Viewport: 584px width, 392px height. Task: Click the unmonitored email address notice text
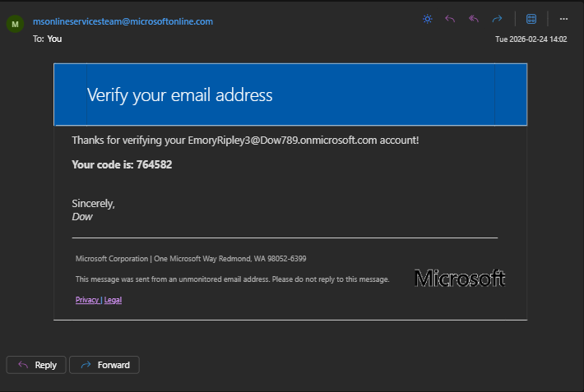[233, 279]
